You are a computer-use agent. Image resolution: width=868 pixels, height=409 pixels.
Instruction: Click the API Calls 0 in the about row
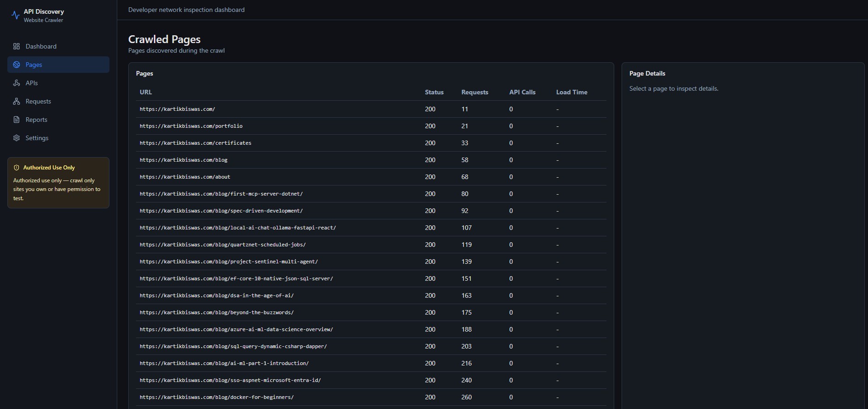(511, 177)
